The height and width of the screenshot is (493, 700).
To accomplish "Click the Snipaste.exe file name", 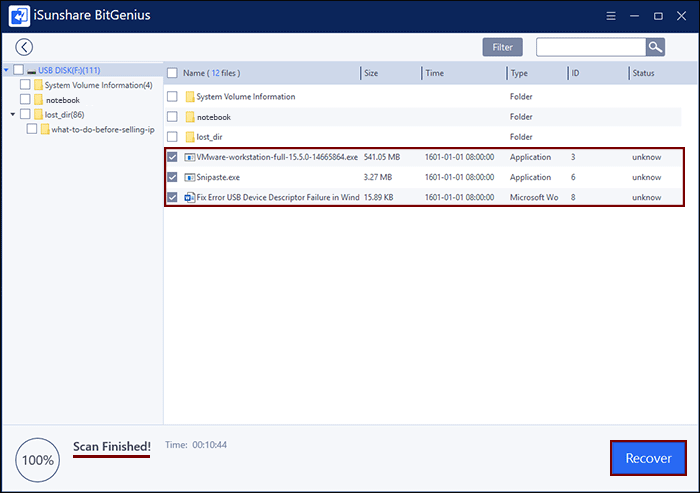I will 218,177.
